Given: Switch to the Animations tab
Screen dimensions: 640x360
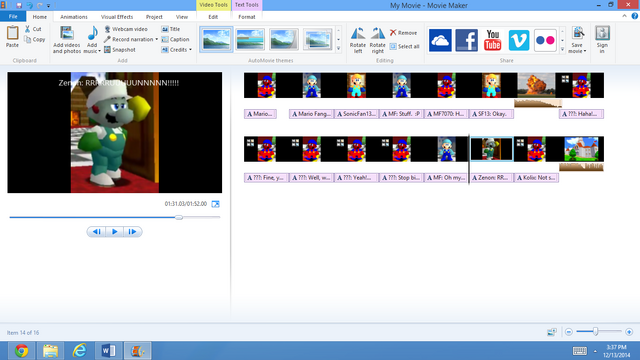Looking at the screenshot, I should pos(74,17).
